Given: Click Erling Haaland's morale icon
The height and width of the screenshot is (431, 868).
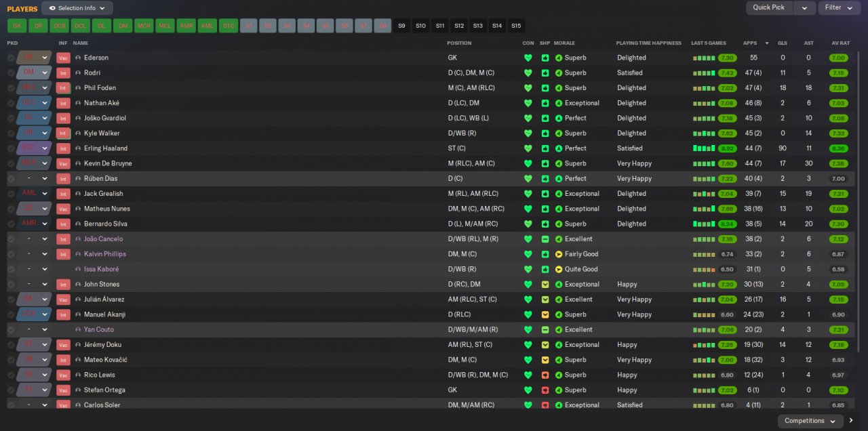Looking at the screenshot, I should (559, 148).
